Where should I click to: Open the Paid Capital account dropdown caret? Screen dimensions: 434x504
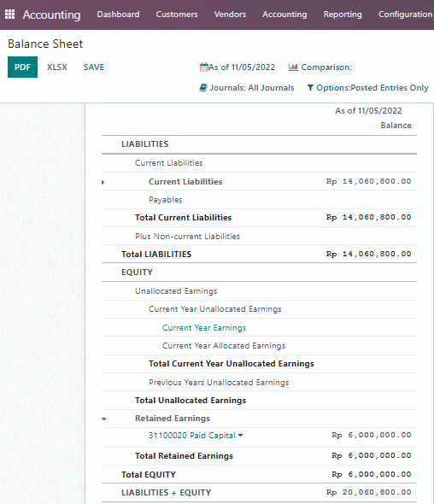tap(240, 435)
